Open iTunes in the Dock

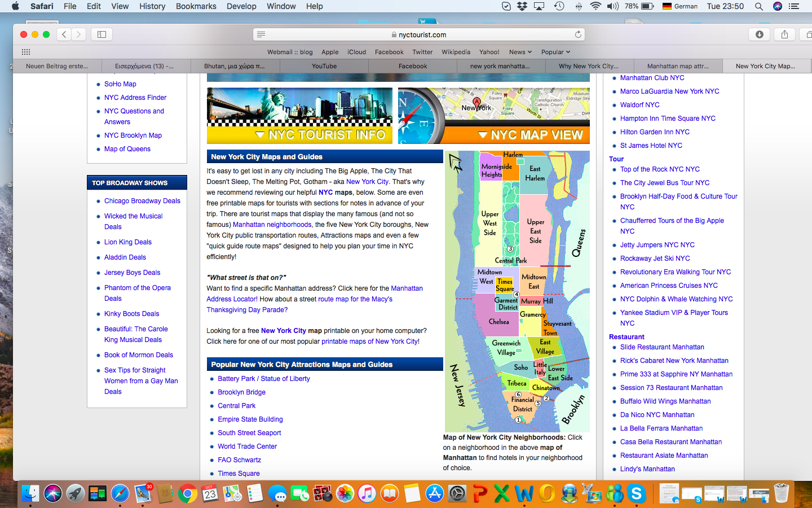367,493
